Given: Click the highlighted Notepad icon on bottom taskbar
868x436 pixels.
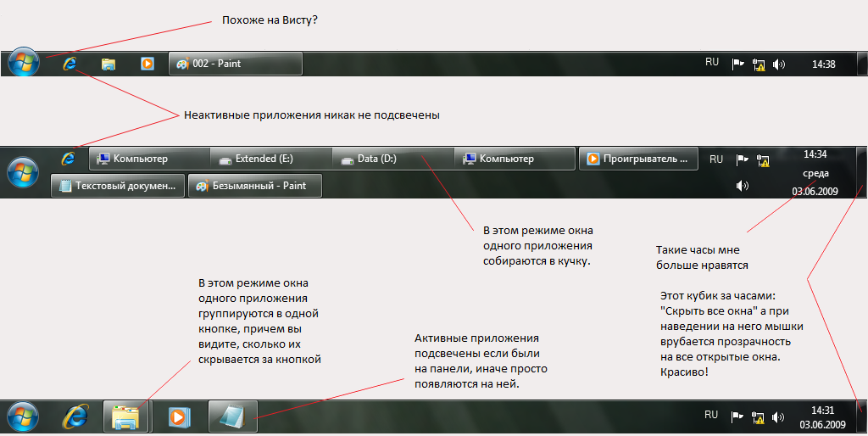Looking at the screenshot, I should [x=231, y=416].
